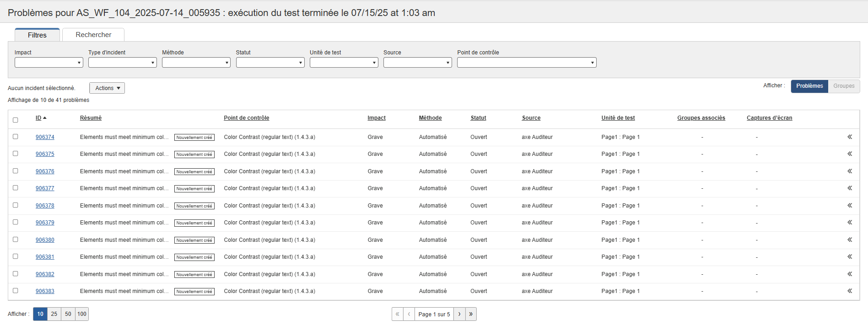Click double-chevron icon on row 906377
This screenshot has height=325, width=868.
[849, 188]
